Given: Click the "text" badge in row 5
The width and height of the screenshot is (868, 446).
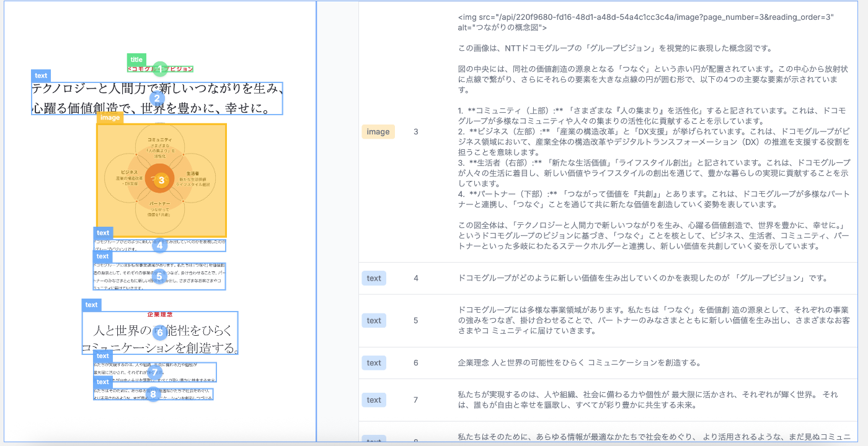Looking at the screenshot, I should (x=374, y=320).
